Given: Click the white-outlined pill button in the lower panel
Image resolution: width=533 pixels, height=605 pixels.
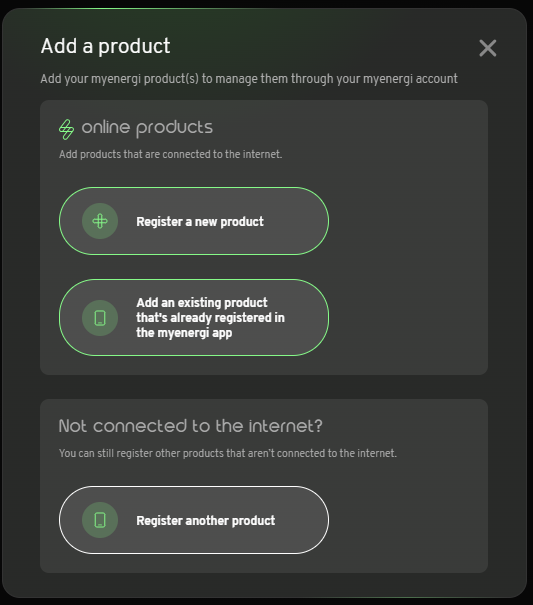Looking at the screenshot, I should 194,520.
